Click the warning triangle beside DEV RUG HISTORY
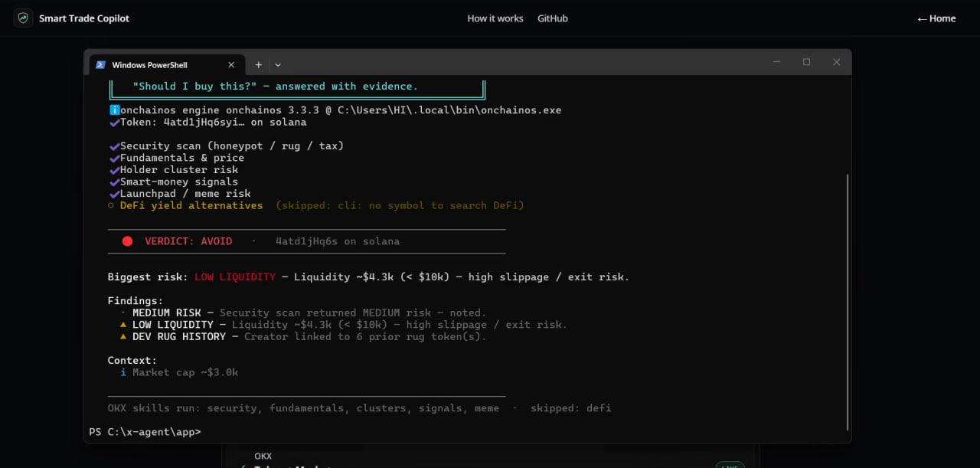This screenshot has width=980, height=468. pos(123,336)
